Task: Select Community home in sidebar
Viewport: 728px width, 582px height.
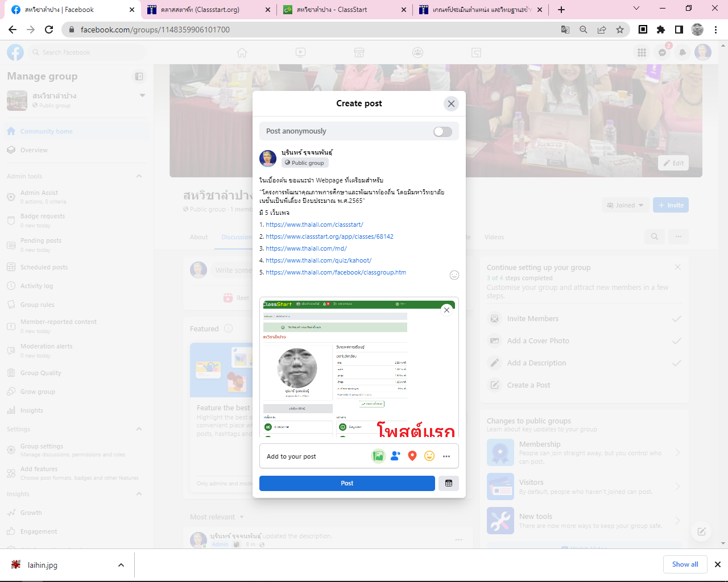Action: click(77, 131)
